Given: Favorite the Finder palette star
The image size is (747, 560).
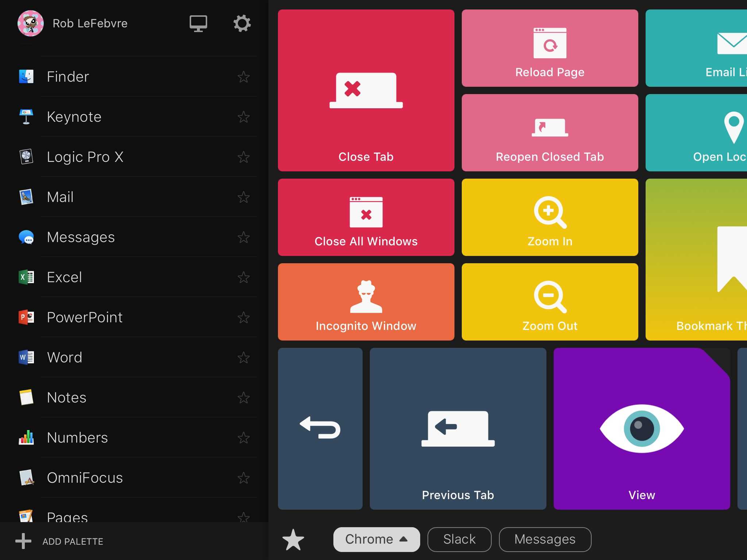Looking at the screenshot, I should [x=243, y=77].
